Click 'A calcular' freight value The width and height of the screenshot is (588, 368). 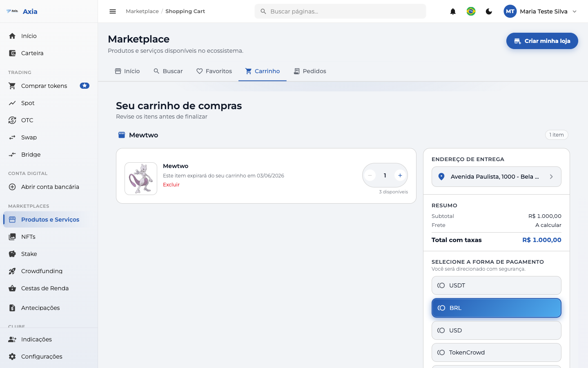[x=548, y=225]
